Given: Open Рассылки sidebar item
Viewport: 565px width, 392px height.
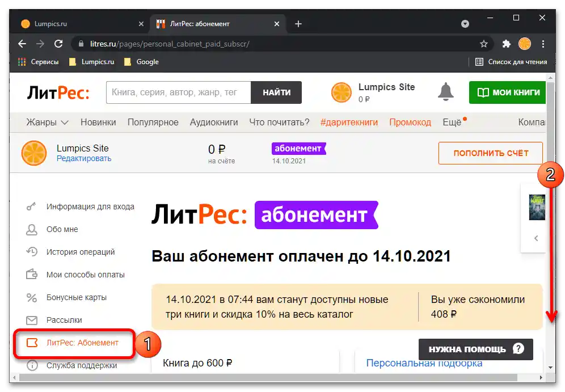Looking at the screenshot, I should [64, 321].
